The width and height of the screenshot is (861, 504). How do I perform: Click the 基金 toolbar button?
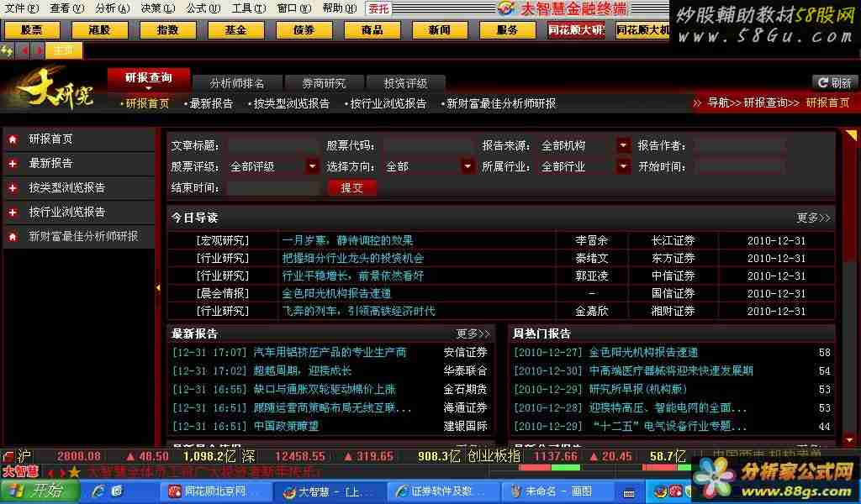(235, 30)
